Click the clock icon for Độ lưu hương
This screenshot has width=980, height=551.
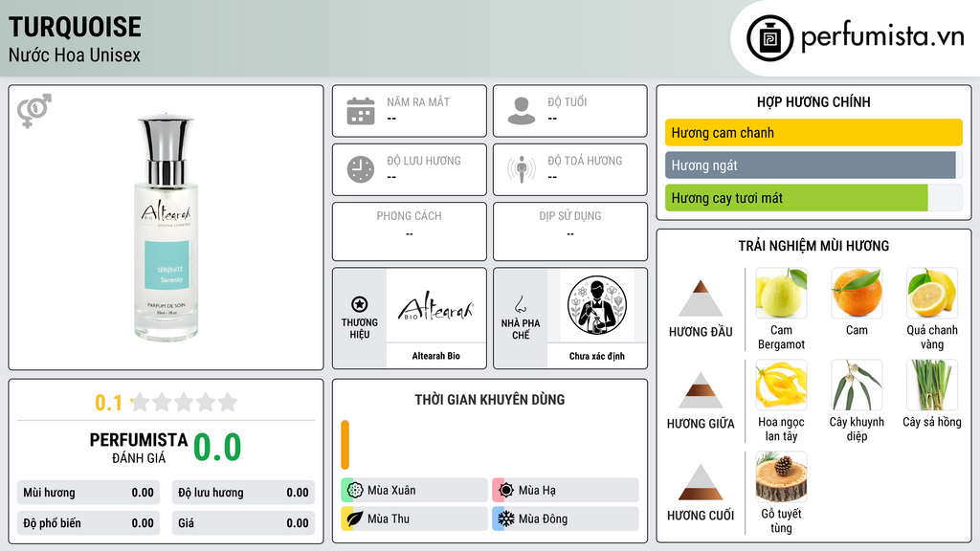click(x=361, y=169)
